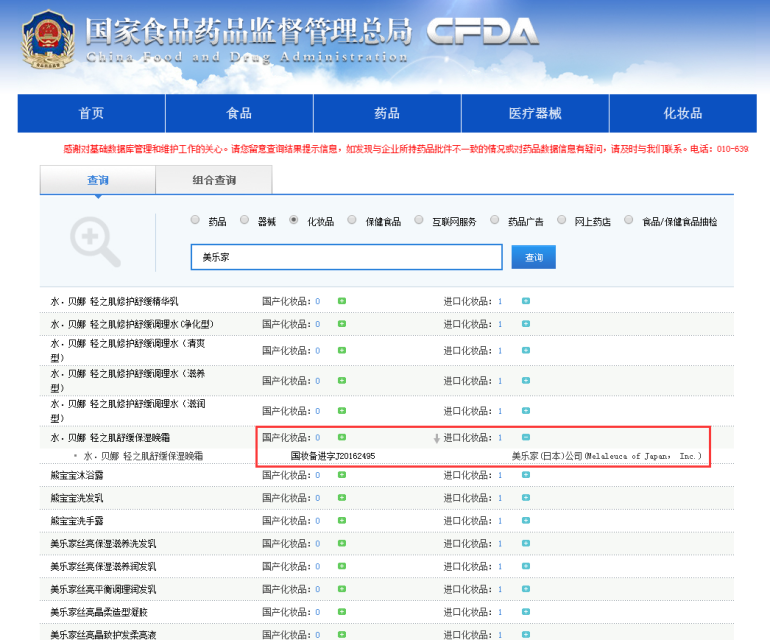Expand imported cosmetics for 轻之肌修护舒缓精华乳

(525, 301)
